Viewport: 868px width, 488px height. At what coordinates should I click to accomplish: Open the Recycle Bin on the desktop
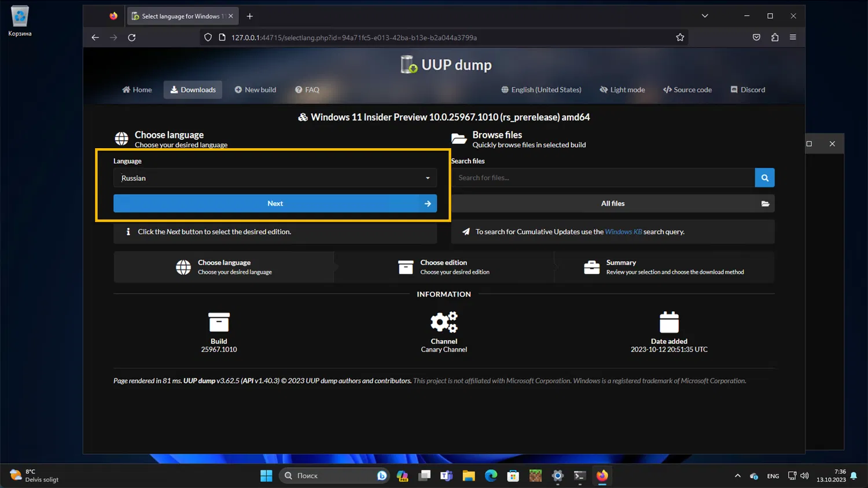20,21
